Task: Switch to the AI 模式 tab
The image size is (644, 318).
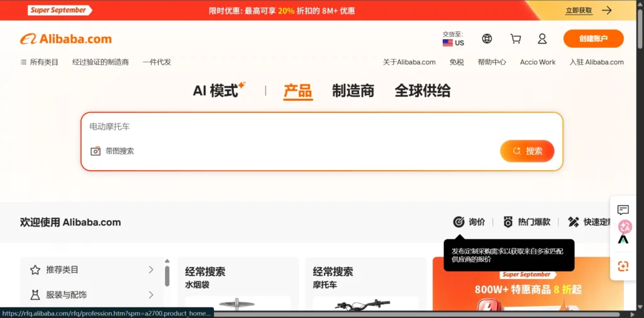Action: coord(219,90)
